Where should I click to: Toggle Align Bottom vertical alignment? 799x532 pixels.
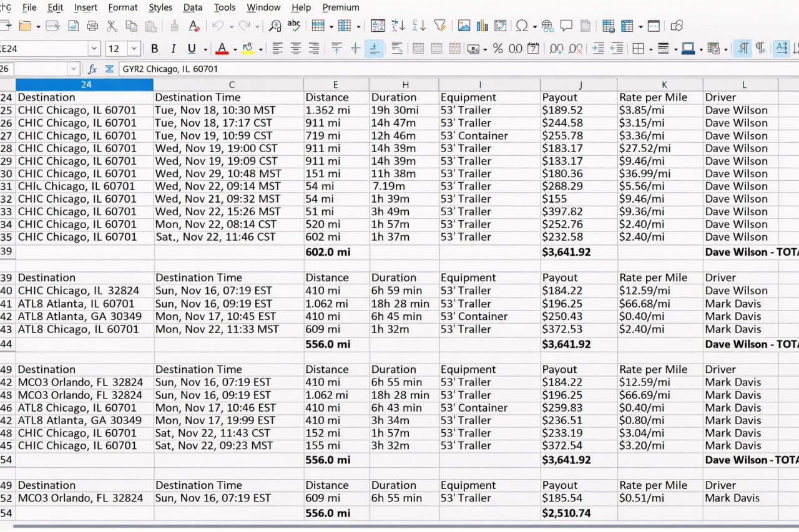[x=373, y=49]
